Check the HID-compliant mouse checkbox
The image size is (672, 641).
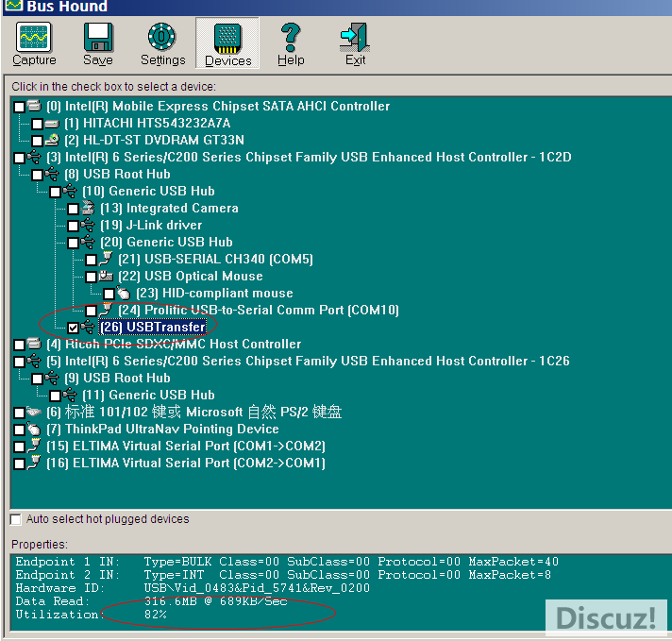pyautogui.click(x=109, y=294)
